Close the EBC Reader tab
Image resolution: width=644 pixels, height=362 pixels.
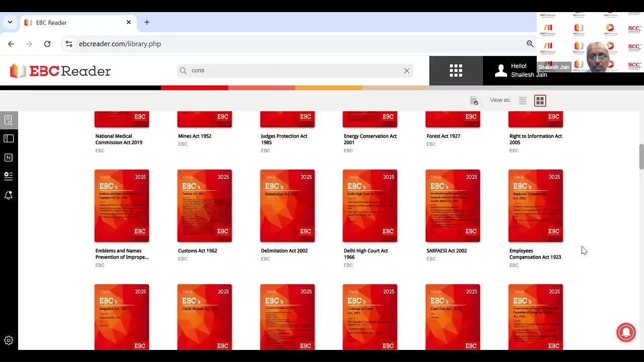point(128,22)
